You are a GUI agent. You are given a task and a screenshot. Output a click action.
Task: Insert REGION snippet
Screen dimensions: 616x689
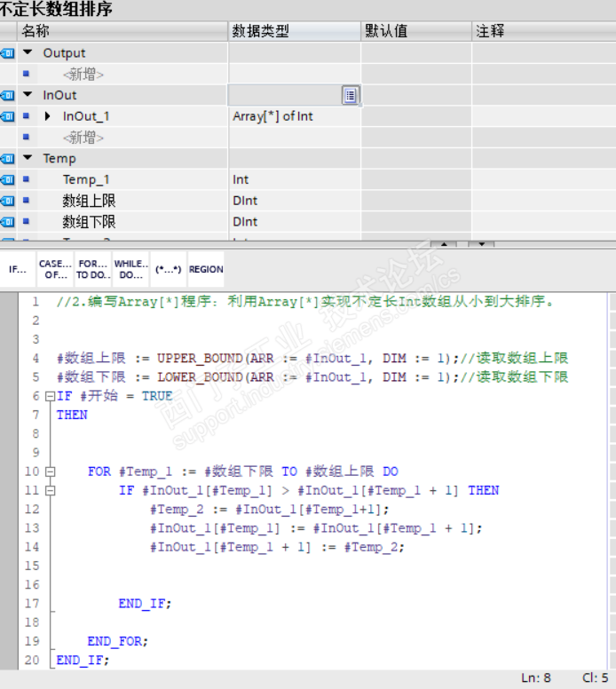[206, 269]
